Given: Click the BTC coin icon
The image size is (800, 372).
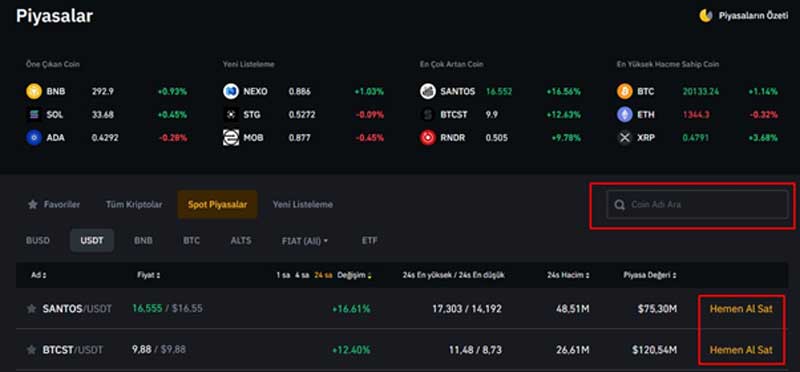Looking at the screenshot, I should pyautogui.click(x=624, y=92).
